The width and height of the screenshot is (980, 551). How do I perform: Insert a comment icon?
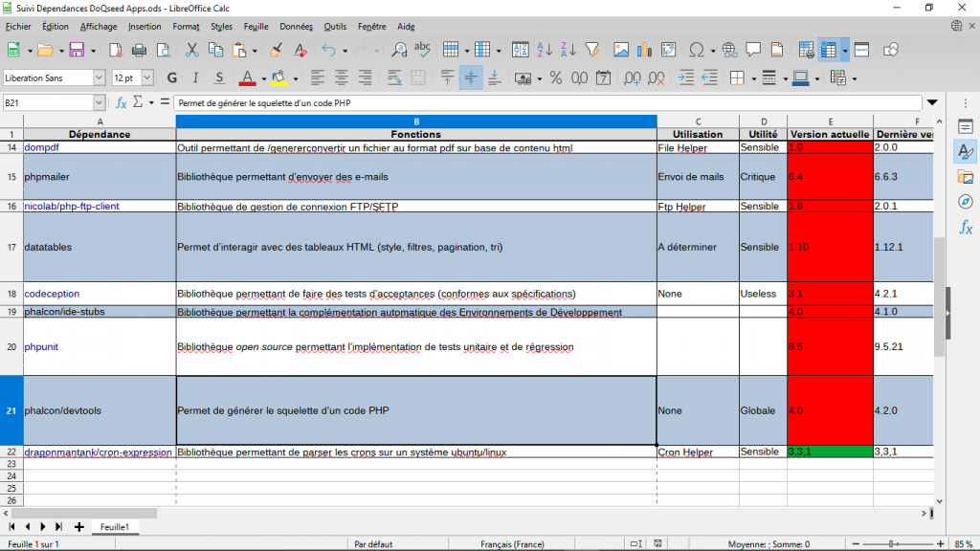pos(753,50)
